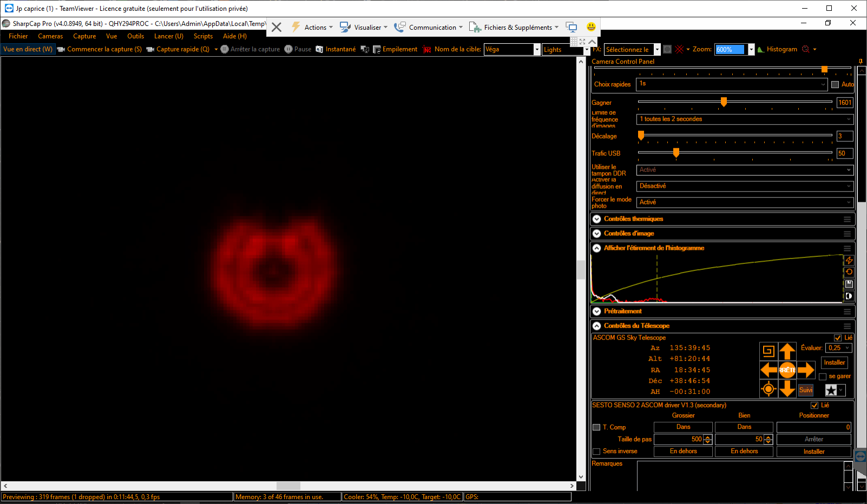Click the telescope spiral search icon
The width and height of the screenshot is (867, 504).
pyautogui.click(x=769, y=352)
